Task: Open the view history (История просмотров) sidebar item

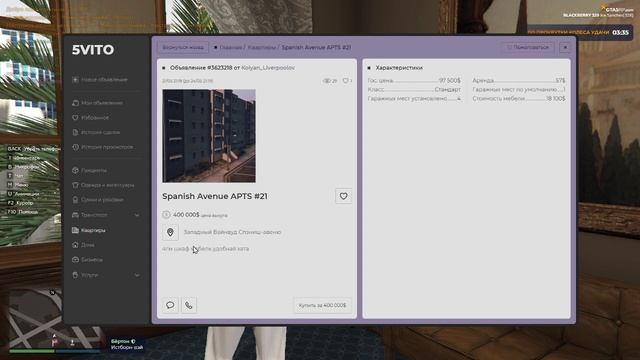Action: click(103, 147)
